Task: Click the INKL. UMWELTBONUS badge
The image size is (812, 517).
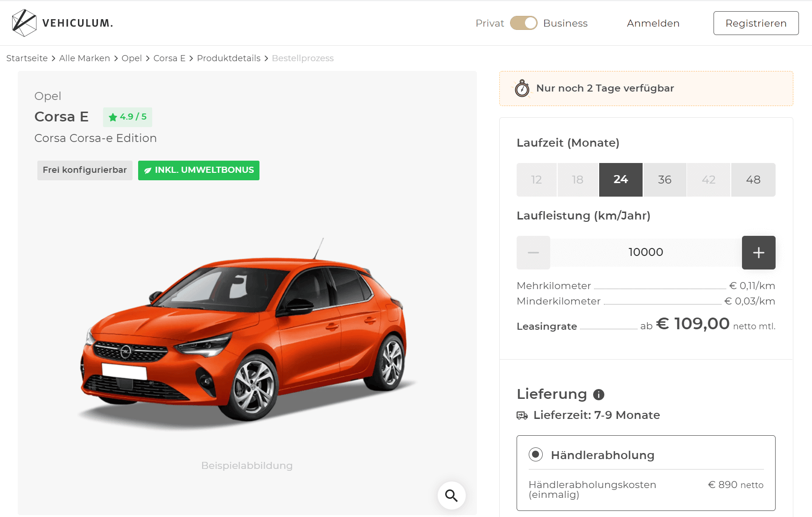Action: pos(199,170)
